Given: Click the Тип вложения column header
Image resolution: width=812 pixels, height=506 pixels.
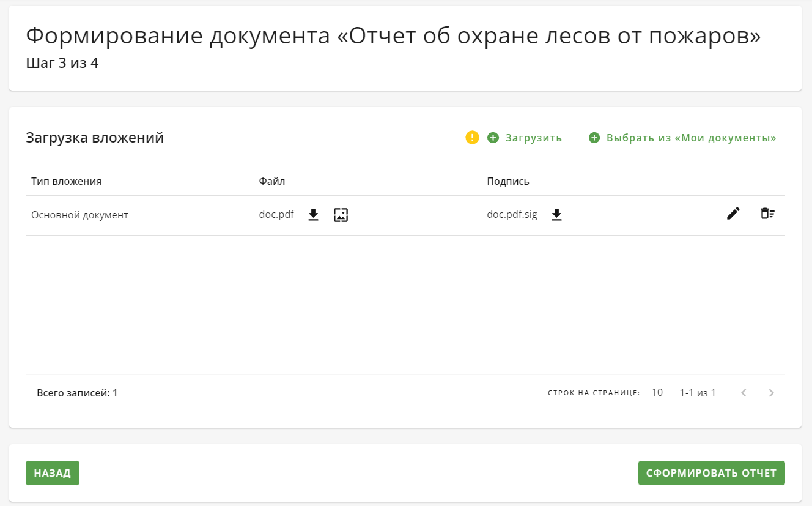Looking at the screenshot, I should click(x=66, y=181).
